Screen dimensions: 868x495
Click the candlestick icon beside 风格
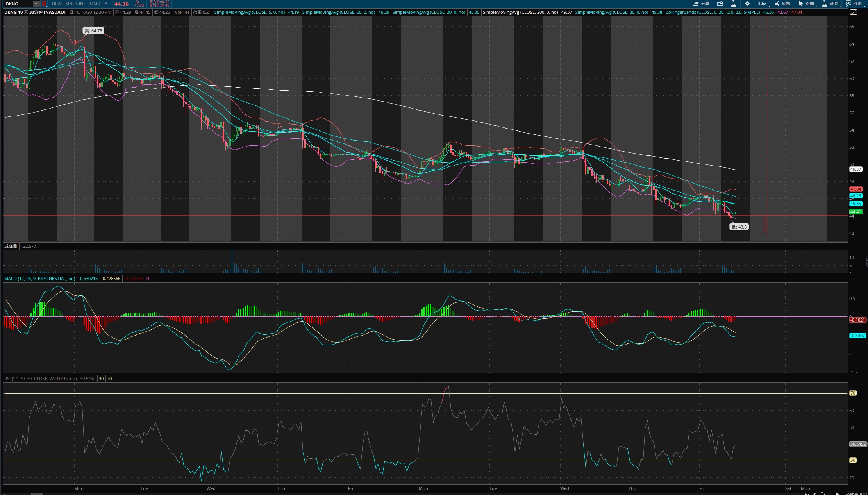[777, 4]
